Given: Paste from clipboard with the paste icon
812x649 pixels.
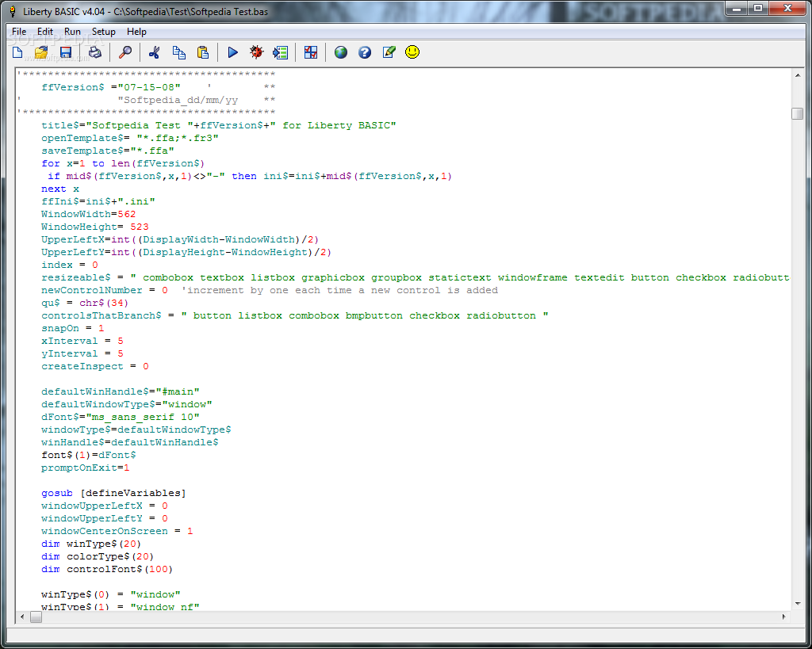Looking at the screenshot, I should [x=203, y=52].
